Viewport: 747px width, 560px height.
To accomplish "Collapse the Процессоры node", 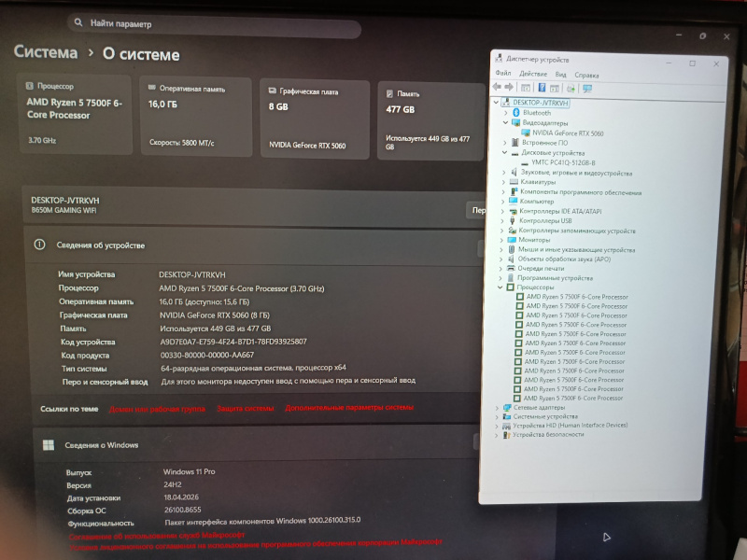I will pos(500,287).
